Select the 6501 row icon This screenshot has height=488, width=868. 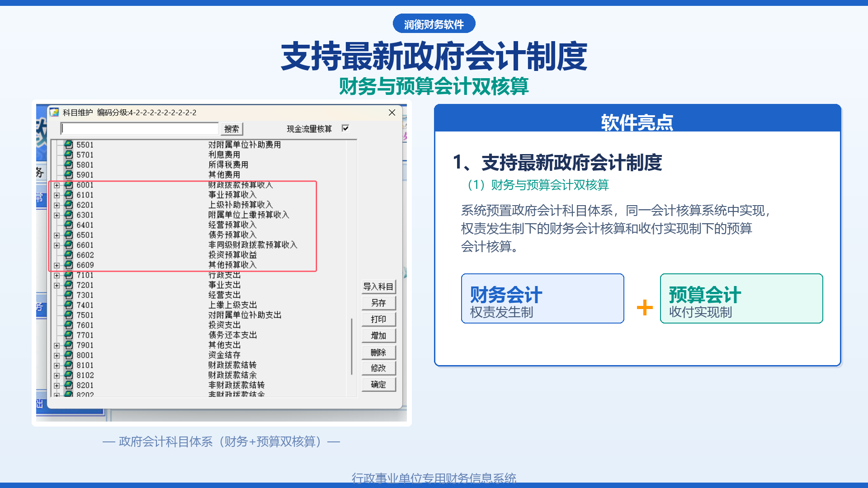tap(68, 235)
